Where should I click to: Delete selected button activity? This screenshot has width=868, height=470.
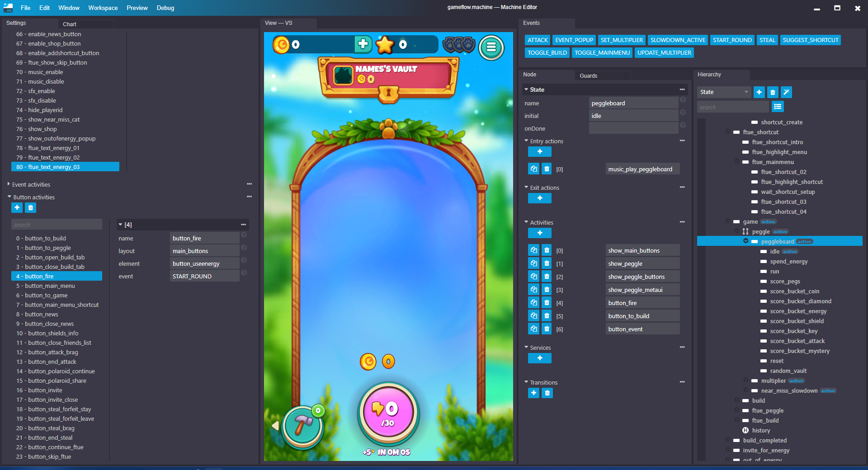[30, 207]
